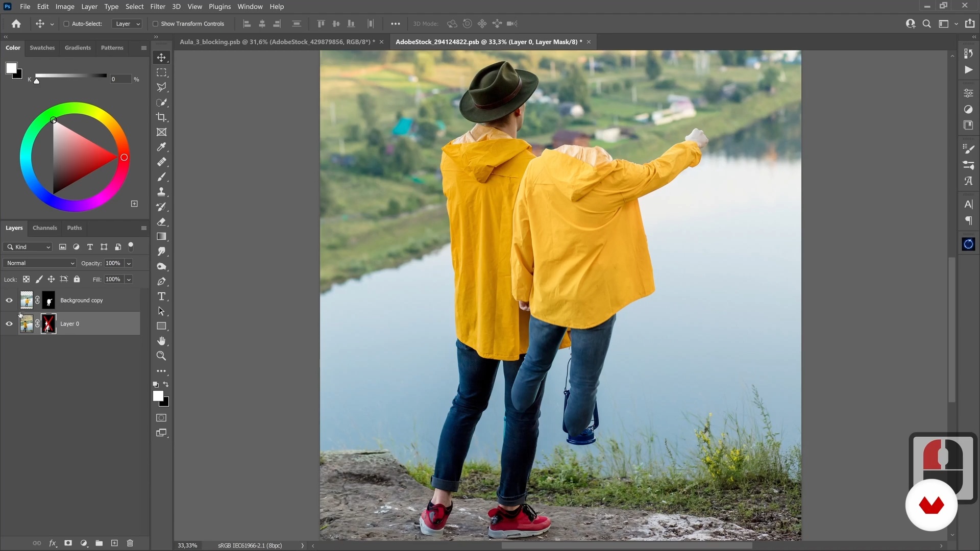
Task: Select the Zoom tool
Action: pos(161,356)
